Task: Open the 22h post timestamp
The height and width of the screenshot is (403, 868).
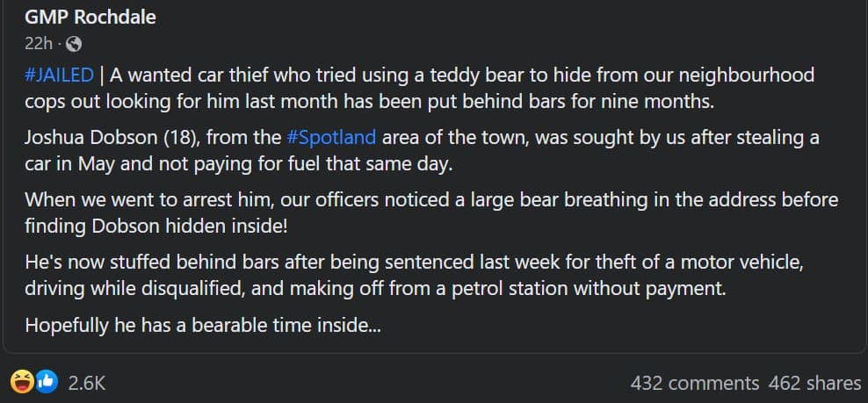Action: (x=38, y=44)
